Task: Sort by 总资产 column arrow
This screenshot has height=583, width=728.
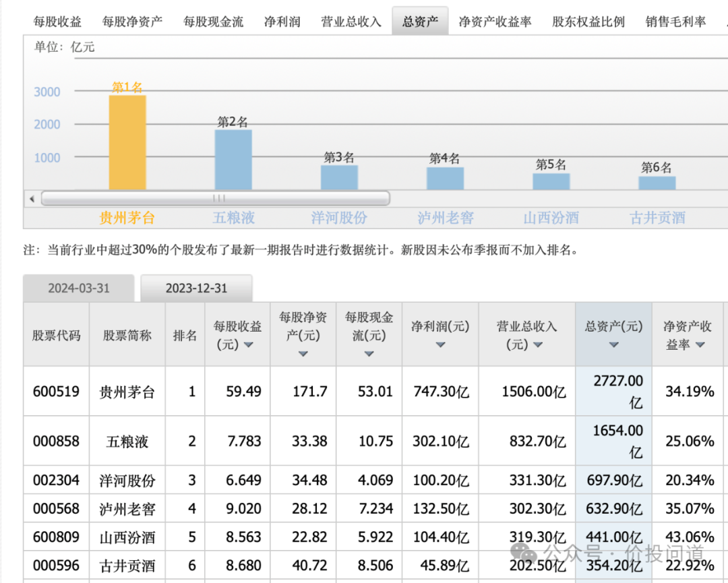Action: point(614,345)
